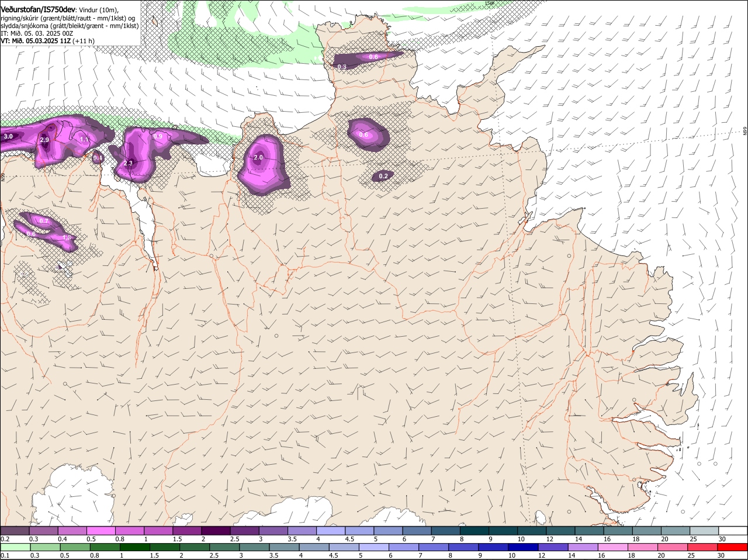This screenshot has height=560, width=748.
Task: Click the 3.0 snowfall value label
Action: [x=8, y=137]
